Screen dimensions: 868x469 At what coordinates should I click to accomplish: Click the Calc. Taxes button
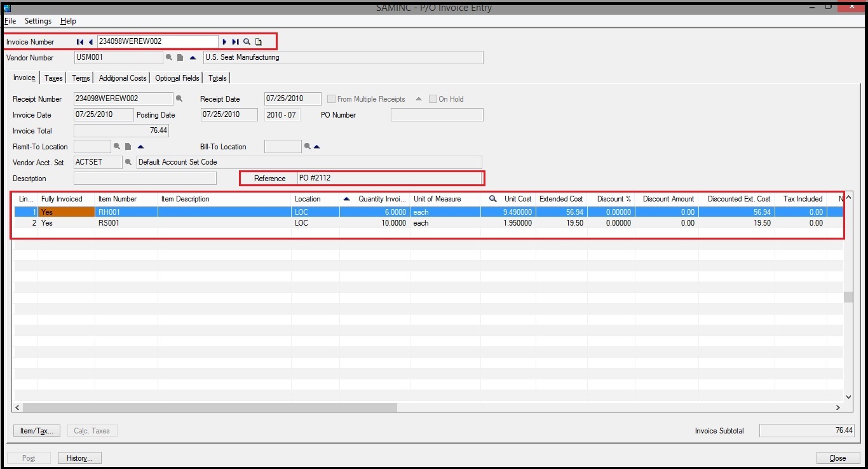click(x=92, y=431)
